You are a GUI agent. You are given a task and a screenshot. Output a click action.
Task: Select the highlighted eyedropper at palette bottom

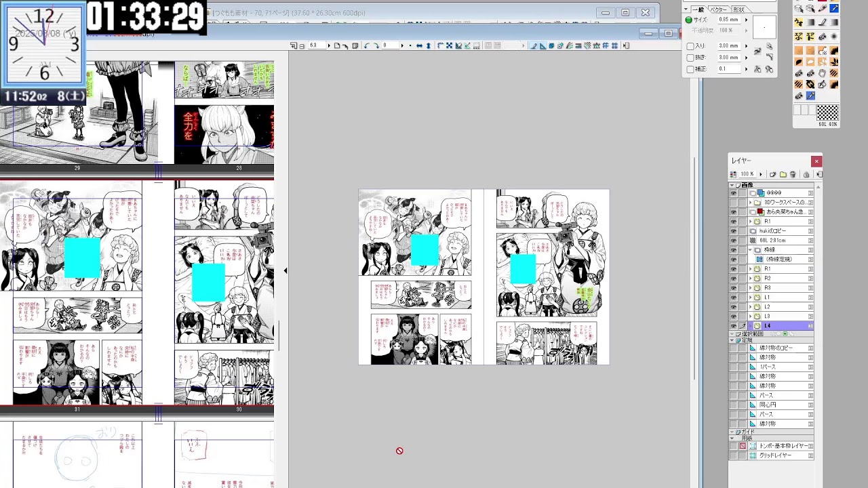(x=810, y=96)
